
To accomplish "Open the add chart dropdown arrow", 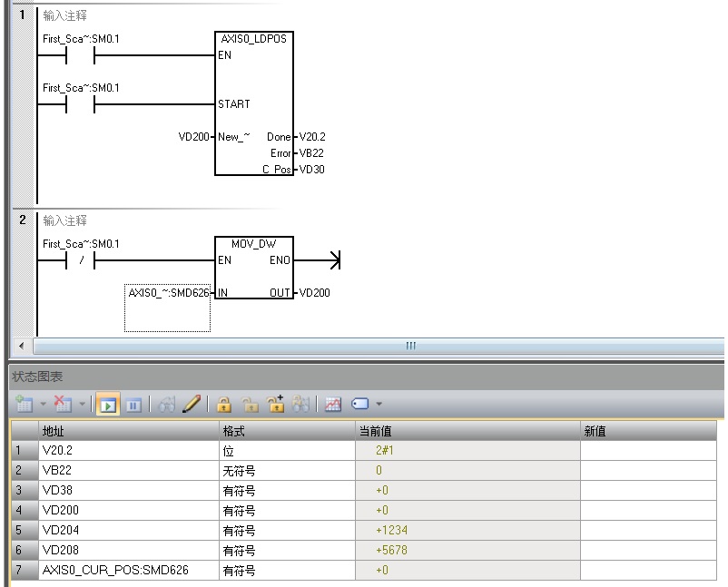I will tap(41, 405).
